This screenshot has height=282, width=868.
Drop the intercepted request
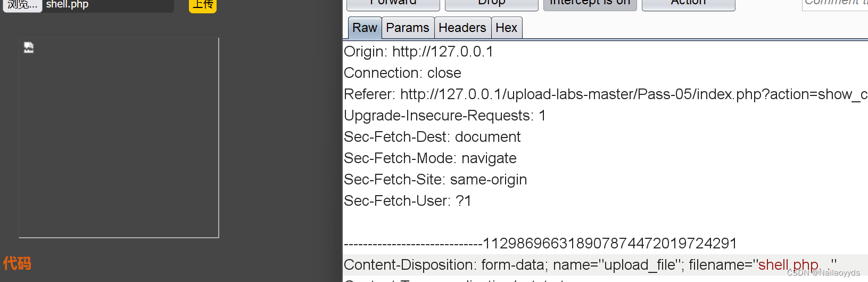491,4
